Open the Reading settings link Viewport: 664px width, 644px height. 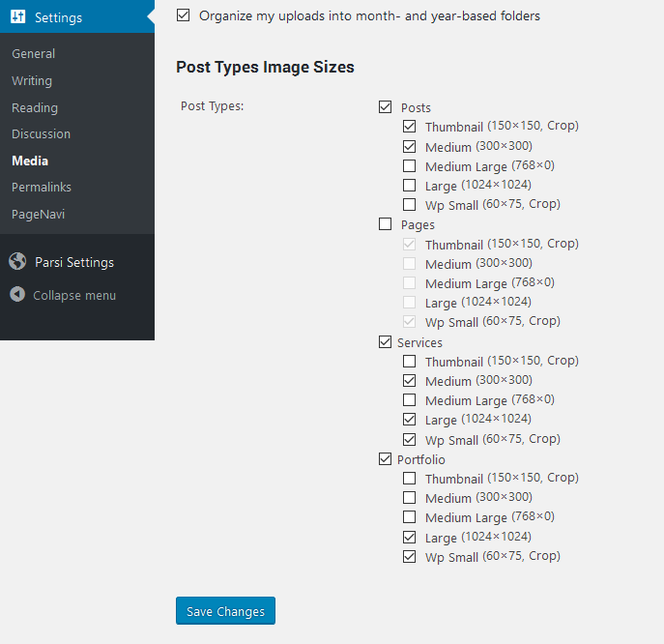[x=35, y=107]
